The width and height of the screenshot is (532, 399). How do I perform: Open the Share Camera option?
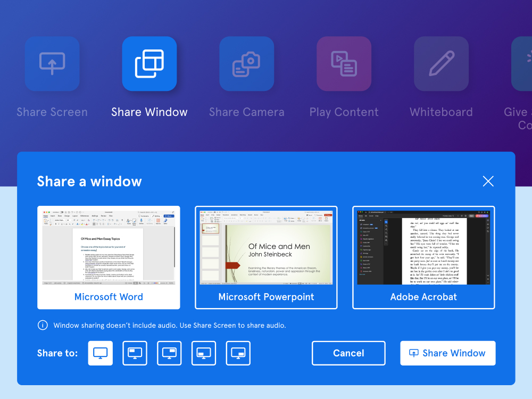(247, 64)
